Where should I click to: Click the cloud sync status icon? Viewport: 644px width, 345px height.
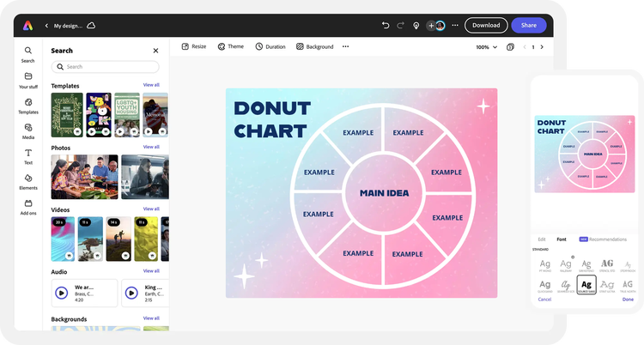(x=91, y=26)
